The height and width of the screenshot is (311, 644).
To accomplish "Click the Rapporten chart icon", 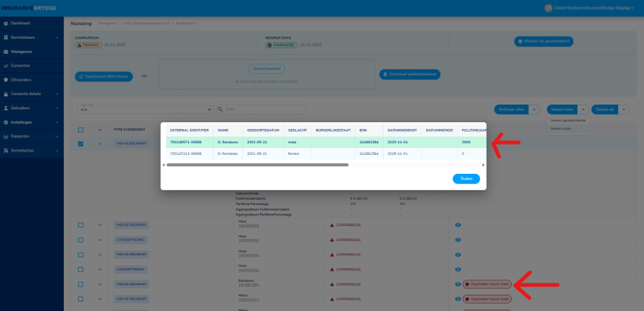I will pyautogui.click(x=5, y=136).
